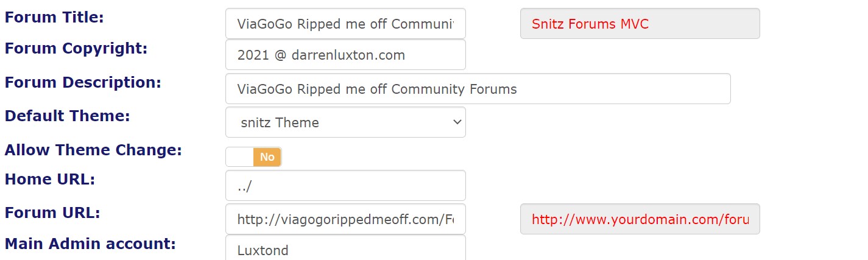Focus the Forum URL text box
This screenshot has width=868, height=260.
pyautogui.click(x=345, y=219)
